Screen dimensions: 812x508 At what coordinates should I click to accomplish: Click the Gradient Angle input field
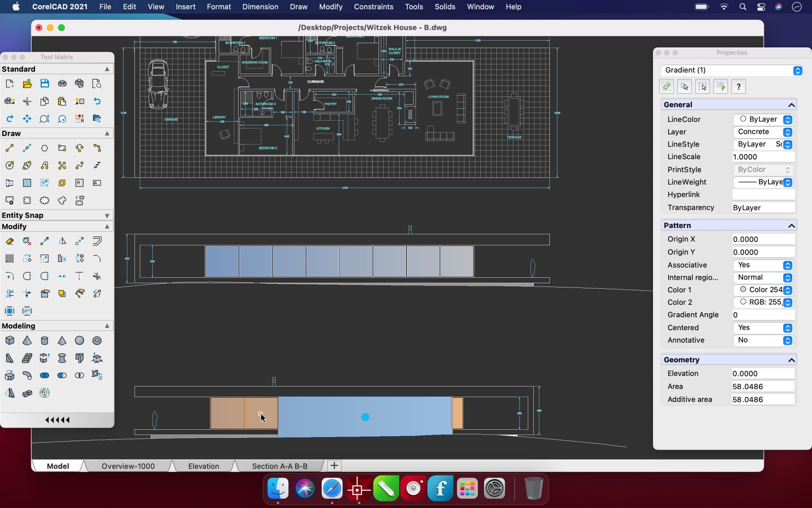(x=763, y=315)
